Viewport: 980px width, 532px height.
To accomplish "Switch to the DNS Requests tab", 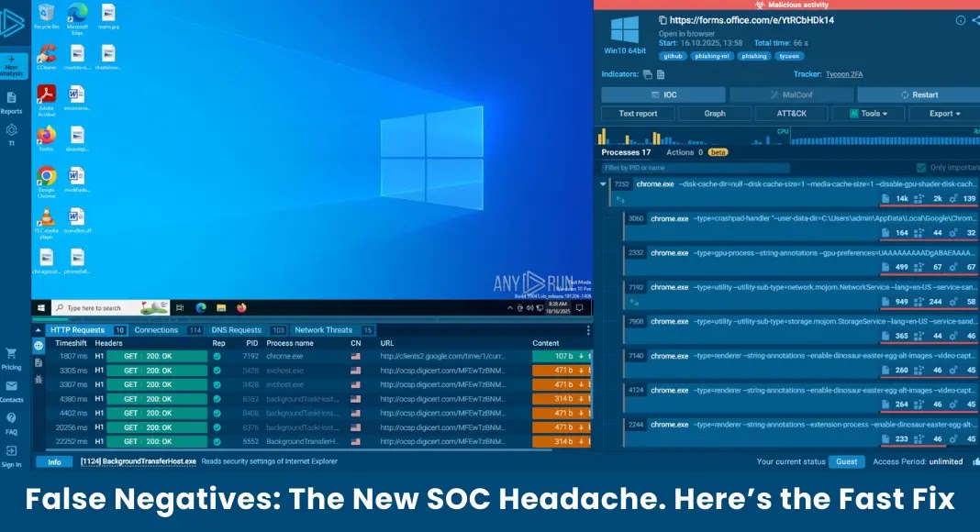I will tap(235, 329).
